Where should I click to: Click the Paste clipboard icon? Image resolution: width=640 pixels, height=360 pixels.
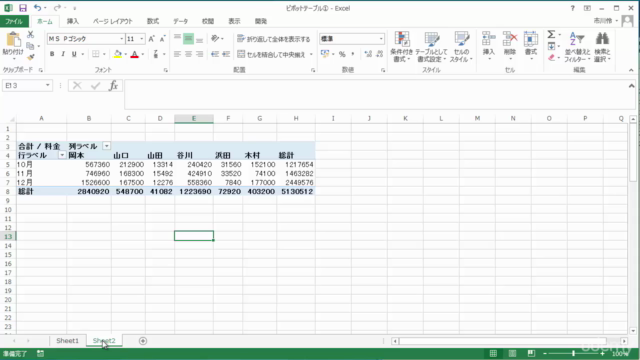coord(13,40)
